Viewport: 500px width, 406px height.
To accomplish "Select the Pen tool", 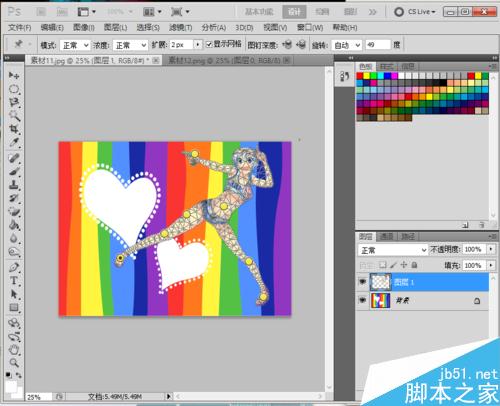I will point(14,267).
